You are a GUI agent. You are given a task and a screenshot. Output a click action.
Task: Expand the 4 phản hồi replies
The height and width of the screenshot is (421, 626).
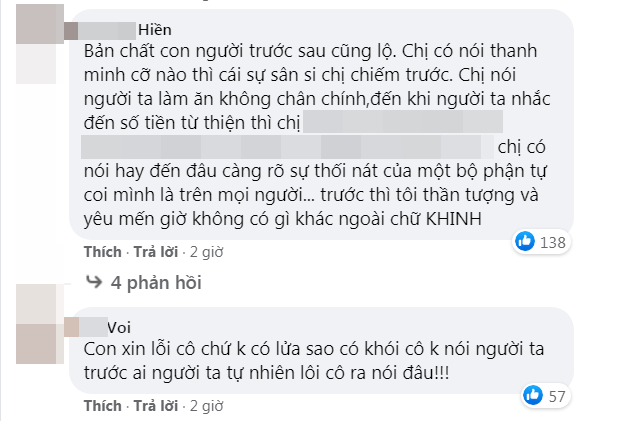pos(157,281)
